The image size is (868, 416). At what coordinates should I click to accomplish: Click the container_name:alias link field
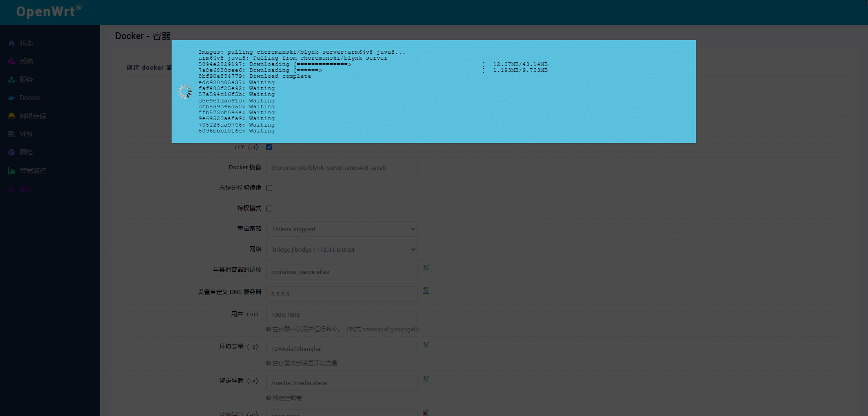tap(342, 272)
